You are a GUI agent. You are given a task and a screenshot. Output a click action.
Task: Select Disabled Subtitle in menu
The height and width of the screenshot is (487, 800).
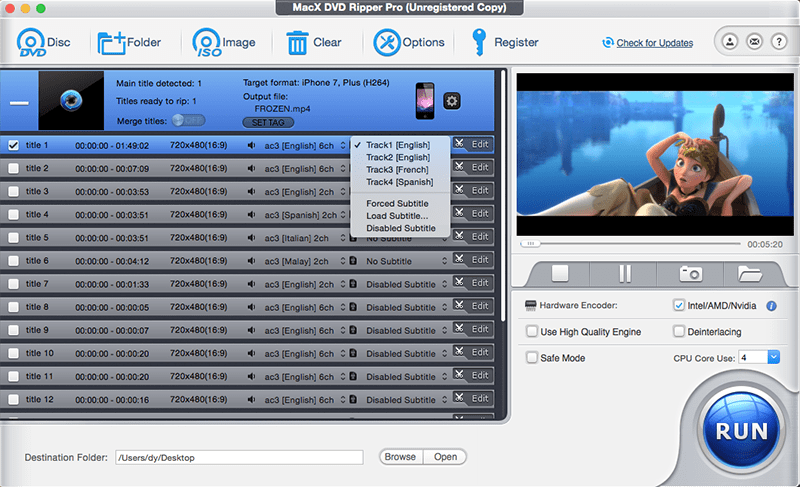pos(400,228)
